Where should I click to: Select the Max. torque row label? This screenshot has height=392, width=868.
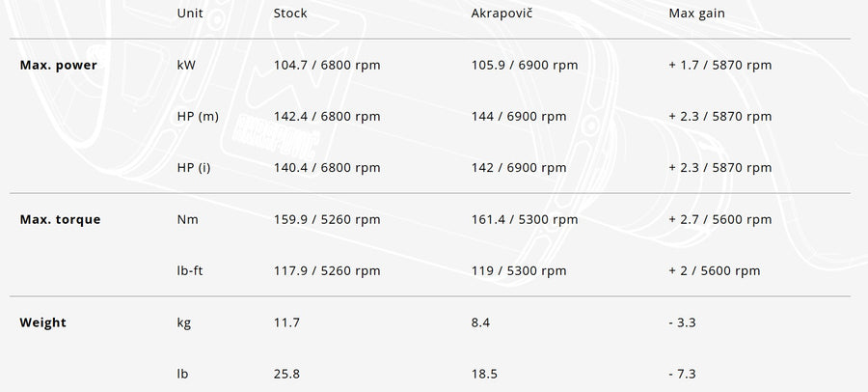60,219
